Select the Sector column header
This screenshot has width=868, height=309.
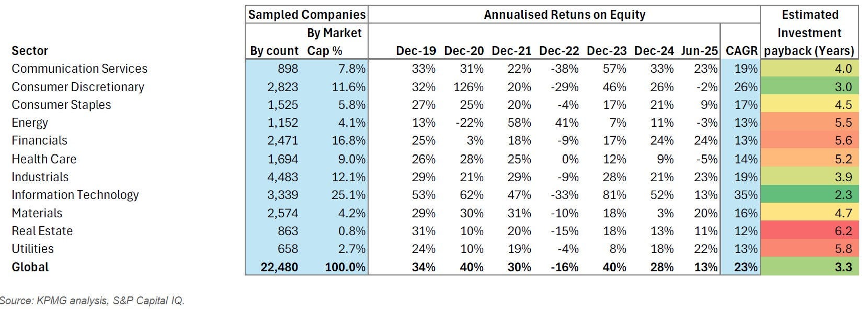coord(30,51)
